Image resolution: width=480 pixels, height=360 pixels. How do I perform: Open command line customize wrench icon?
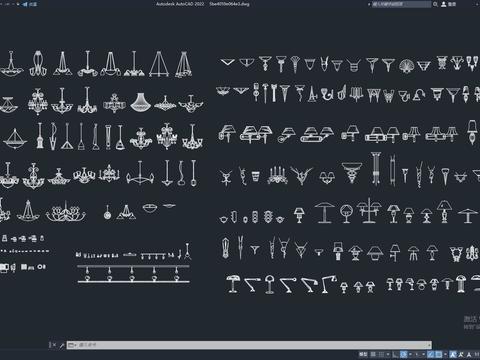[x=62, y=345]
